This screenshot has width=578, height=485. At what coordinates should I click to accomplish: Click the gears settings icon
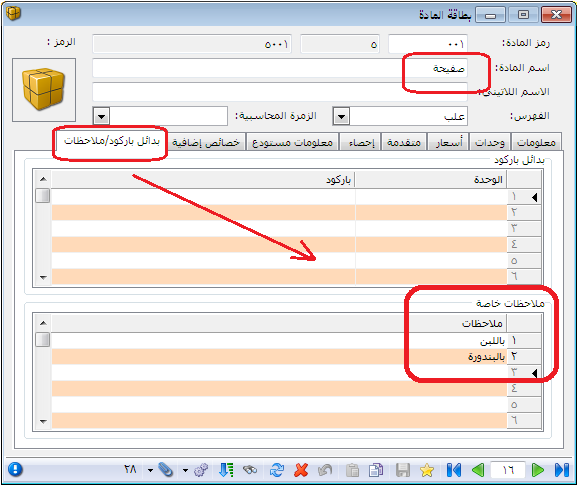coord(201,470)
